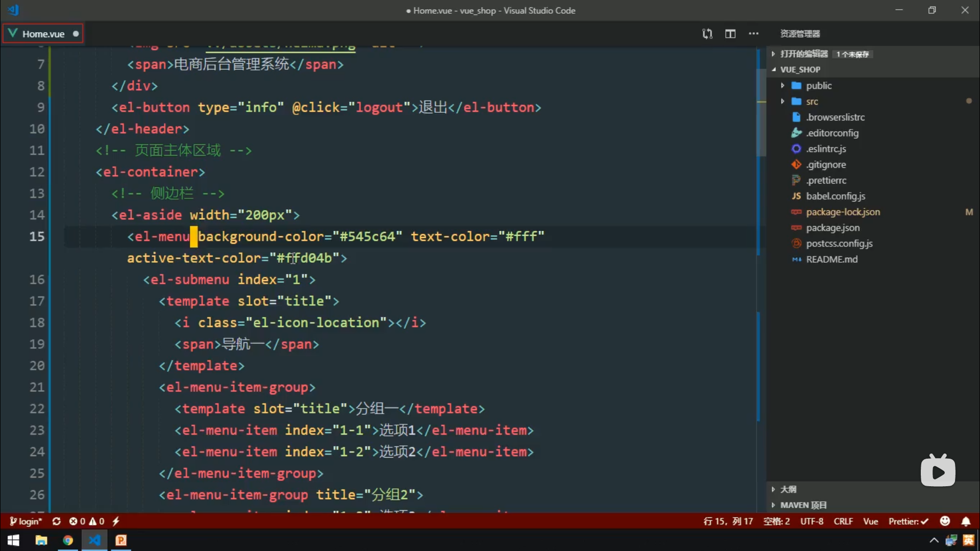Change line ending CRLF

(x=843, y=521)
